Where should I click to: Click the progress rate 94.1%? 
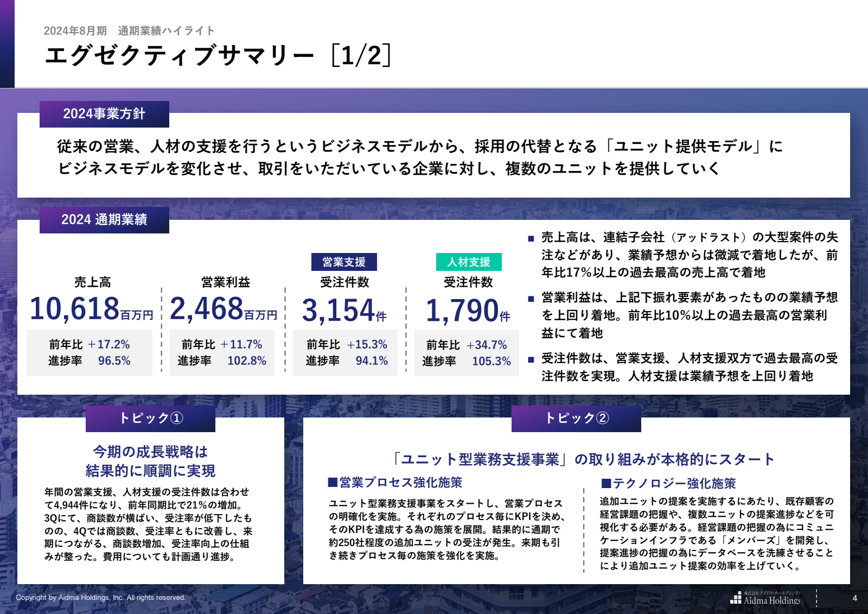(x=372, y=361)
